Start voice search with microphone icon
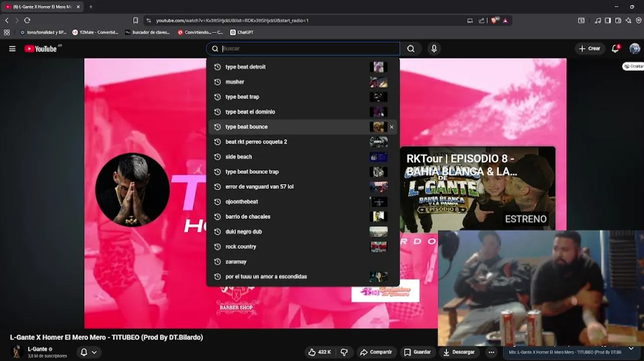 (434, 49)
